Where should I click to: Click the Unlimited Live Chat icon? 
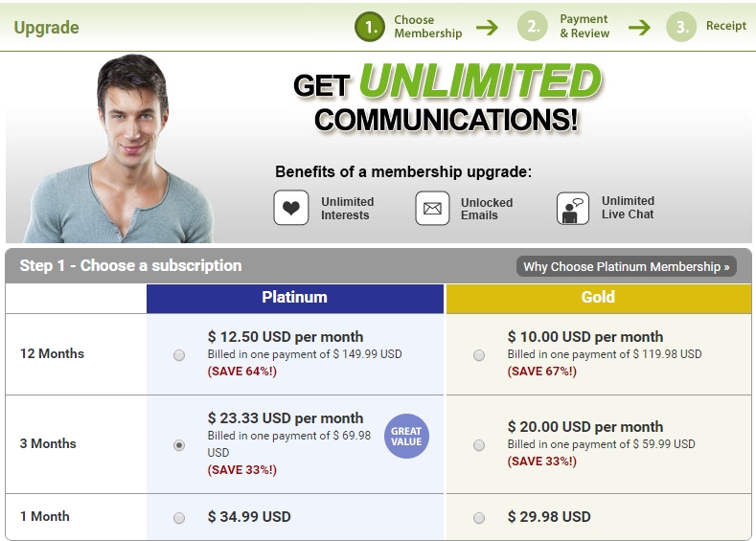[x=573, y=208]
